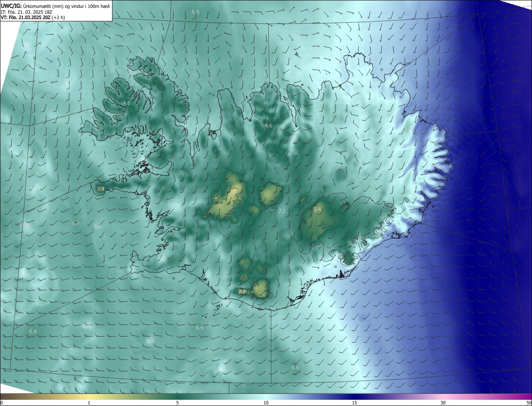Click the 6.7 value label on the map
Screen dimensions: 532x406
pos(76,223)
